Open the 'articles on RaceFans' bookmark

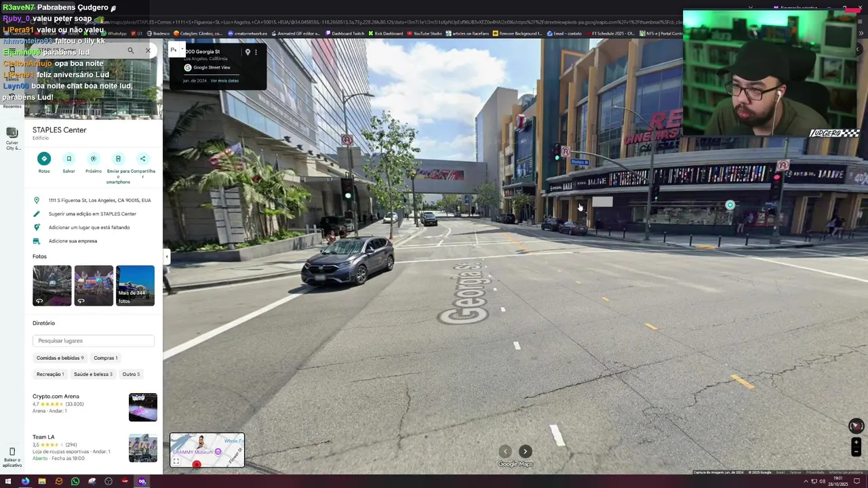pos(467,33)
